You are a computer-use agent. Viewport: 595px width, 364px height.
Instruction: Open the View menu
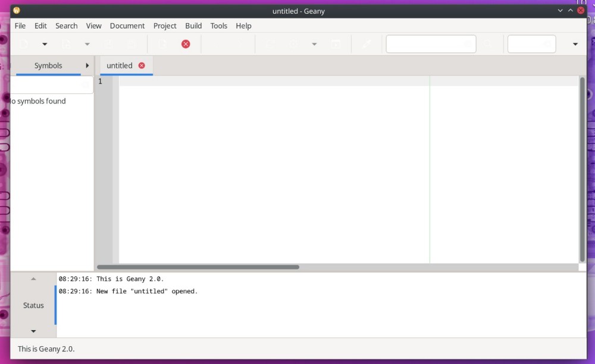pos(93,26)
